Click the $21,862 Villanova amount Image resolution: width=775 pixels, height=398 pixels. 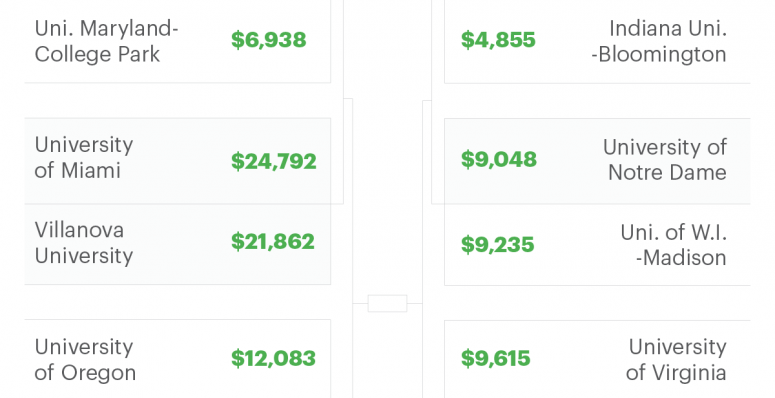click(x=273, y=242)
